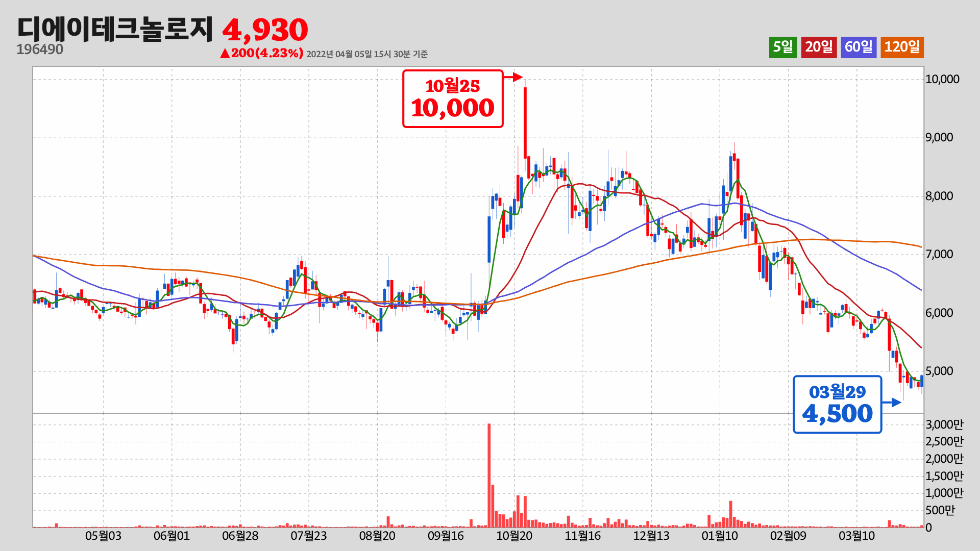Click the 60일 moving average legend

pyautogui.click(x=859, y=47)
